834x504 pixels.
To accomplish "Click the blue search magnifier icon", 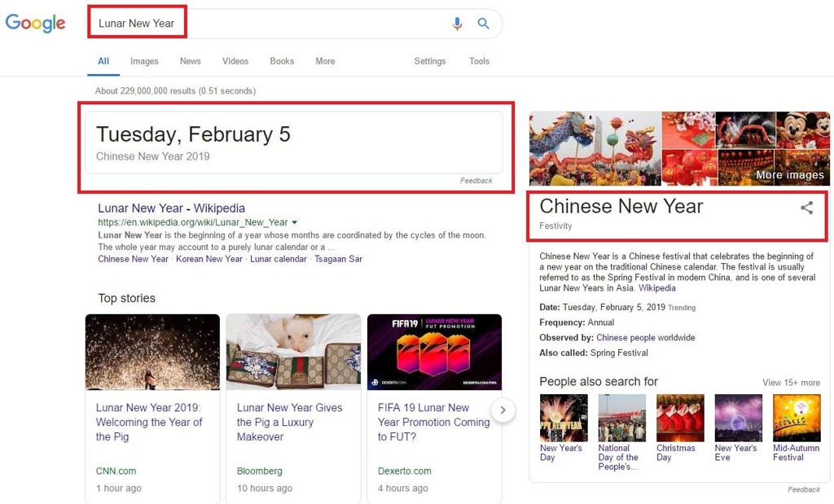I will [484, 24].
